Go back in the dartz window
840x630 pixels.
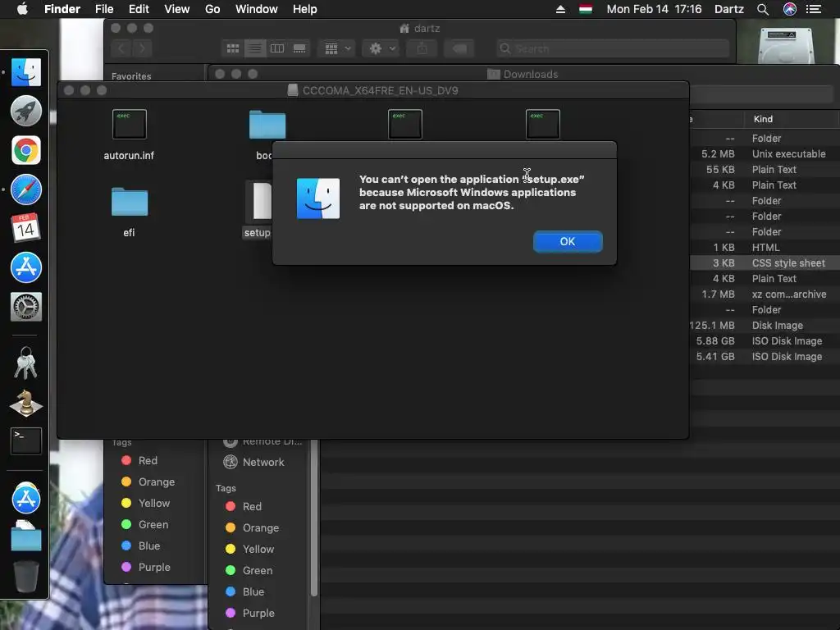click(121, 48)
